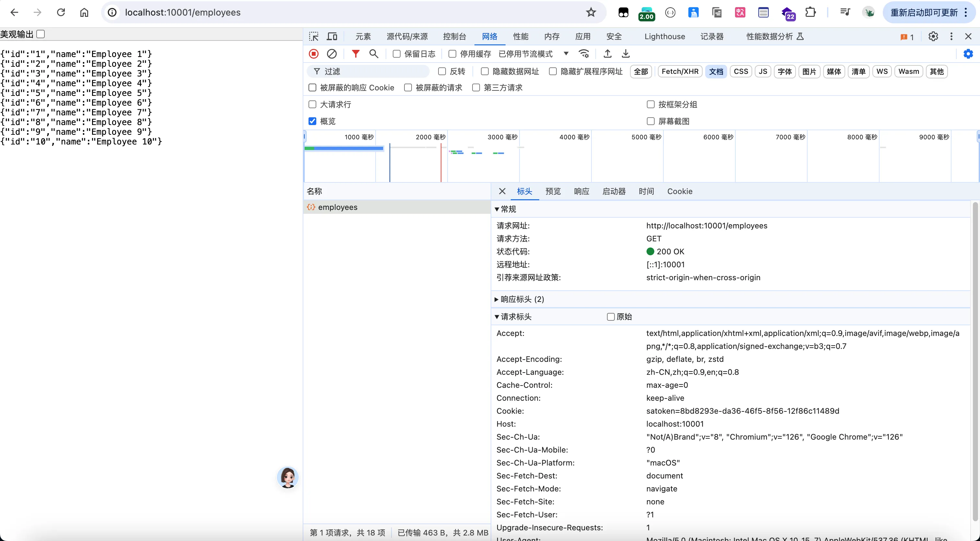
Task: Uncheck the 概览 checkbox
Action: point(312,121)
